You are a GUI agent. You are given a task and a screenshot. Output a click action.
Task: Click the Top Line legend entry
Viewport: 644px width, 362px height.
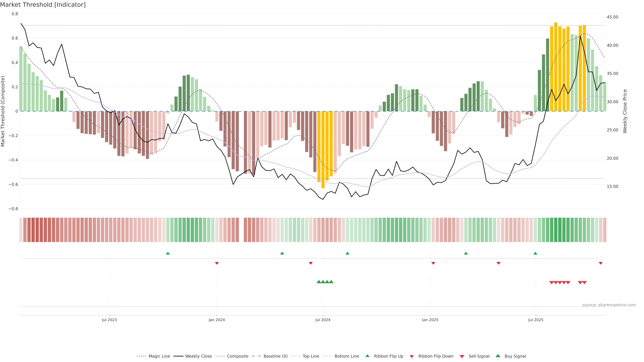(311, 356)
